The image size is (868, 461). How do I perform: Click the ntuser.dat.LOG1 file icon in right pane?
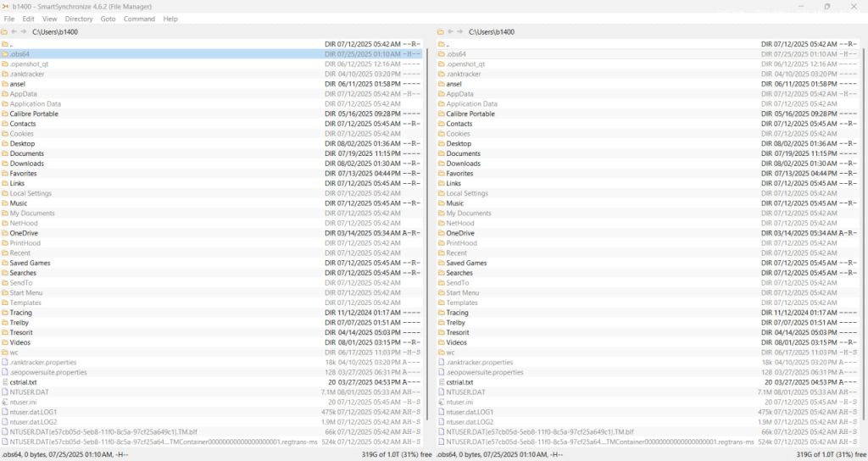coord(441,413)
